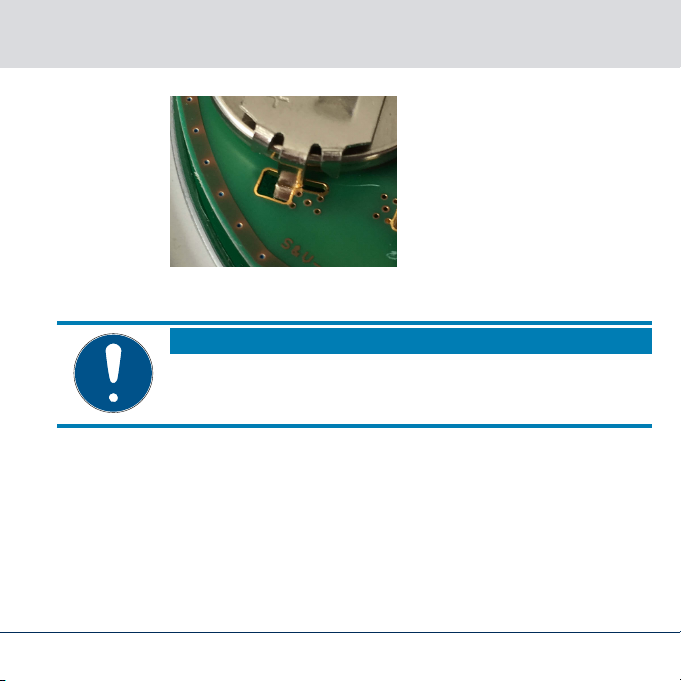Viewport: 681px width, 681px height.
Task: Click the small dark mark in the bottom-left page corner
Action: pos(2,679)
